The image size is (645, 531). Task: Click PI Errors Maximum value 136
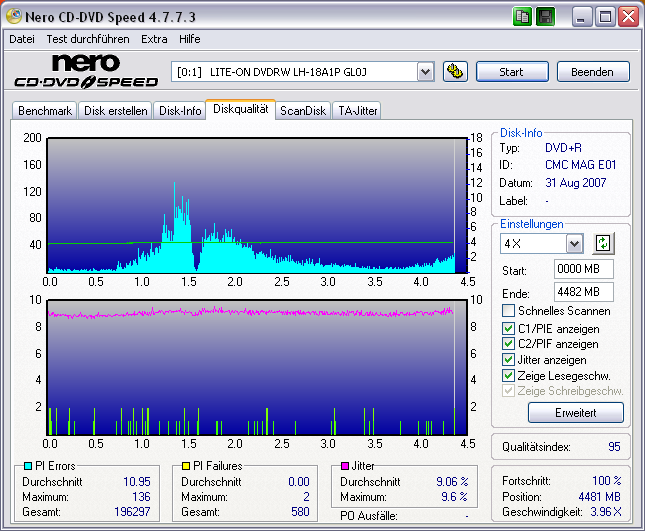tap(142, 497)
